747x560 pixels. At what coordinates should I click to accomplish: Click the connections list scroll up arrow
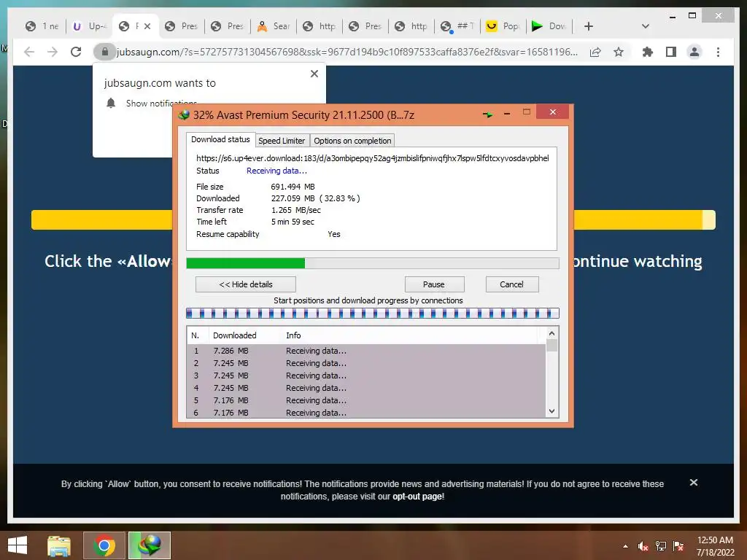coord(551,333)
